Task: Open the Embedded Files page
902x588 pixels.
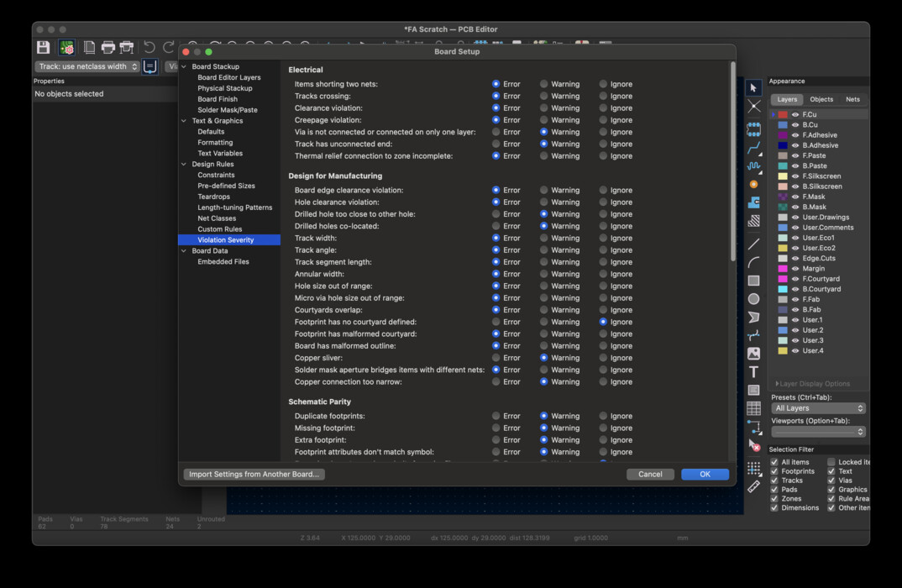Action: coord(223,262)
